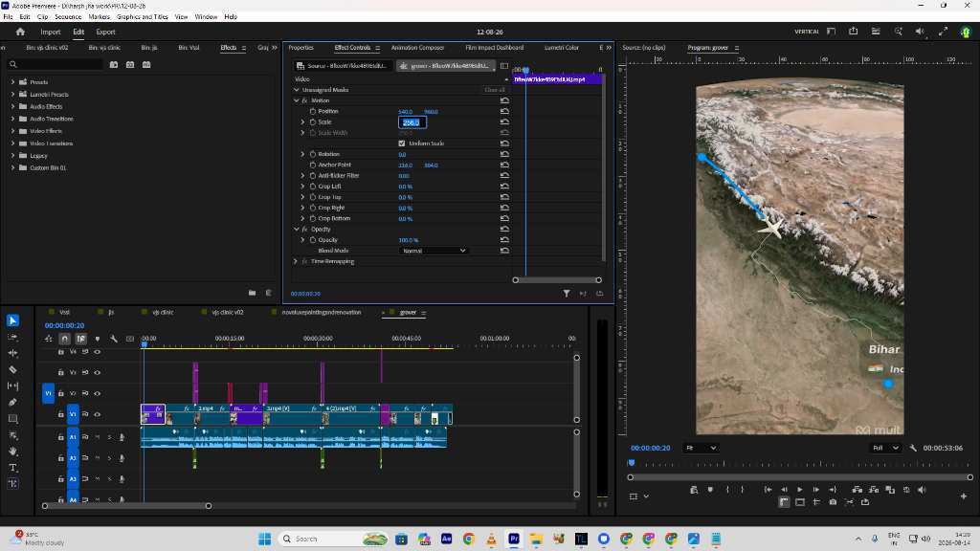Expand the Lumetri Presets folder
The image size is (980, 551).
[12, 95]
